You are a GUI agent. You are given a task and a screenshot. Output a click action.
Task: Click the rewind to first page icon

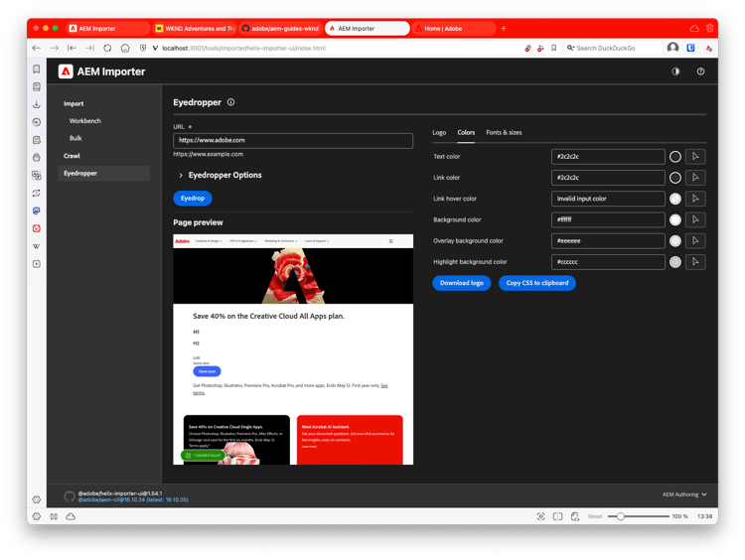tap(72, 48)
